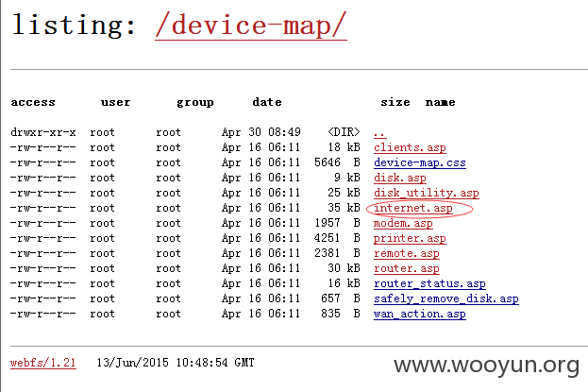Go to parent directory '..' link
Screen dimensions: 588x392
tap(379, 133)
